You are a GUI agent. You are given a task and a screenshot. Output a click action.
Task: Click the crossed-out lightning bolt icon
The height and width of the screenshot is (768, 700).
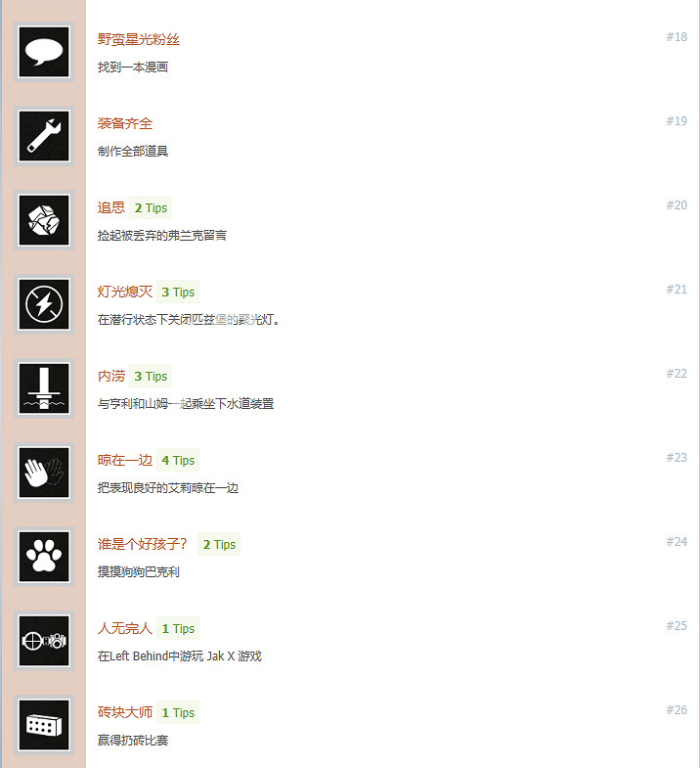point(44,304)
